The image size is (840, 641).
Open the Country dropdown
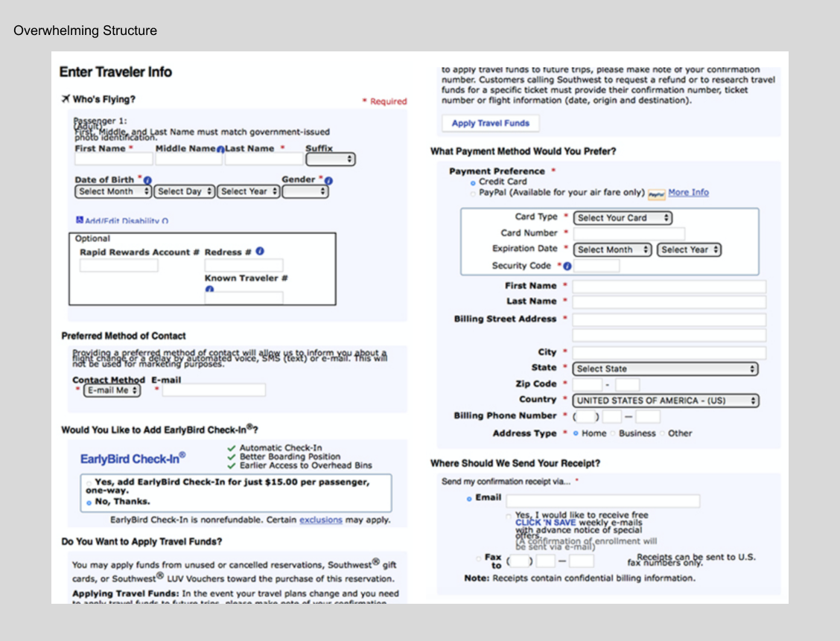pos(665,400)
